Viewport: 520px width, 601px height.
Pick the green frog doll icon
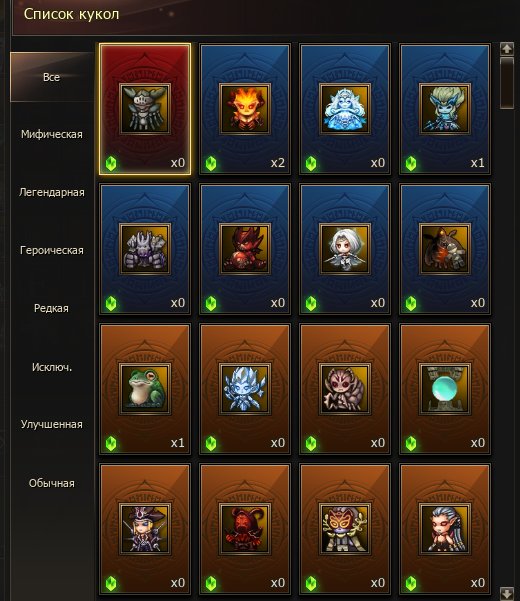tap(145, 389)
